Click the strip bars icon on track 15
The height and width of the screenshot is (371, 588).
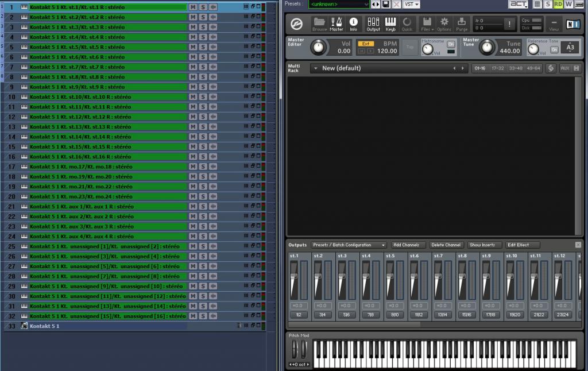[246, 146]
